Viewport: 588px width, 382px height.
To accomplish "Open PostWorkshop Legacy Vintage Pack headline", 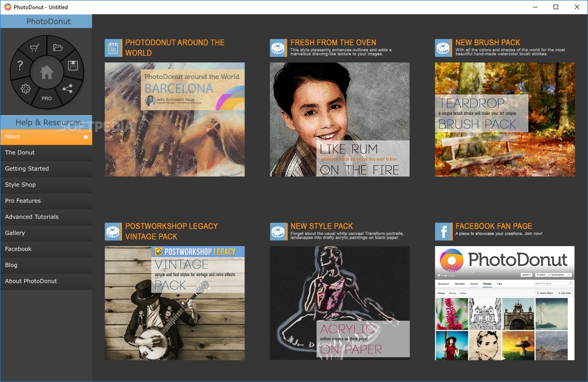I will pos(172,231).
